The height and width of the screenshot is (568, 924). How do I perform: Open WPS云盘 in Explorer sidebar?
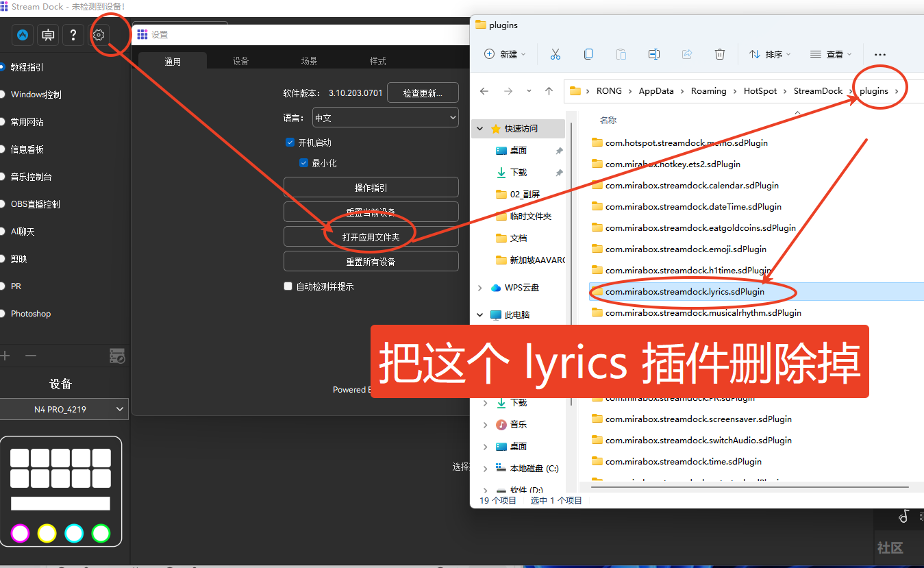(x=522, y=288)
